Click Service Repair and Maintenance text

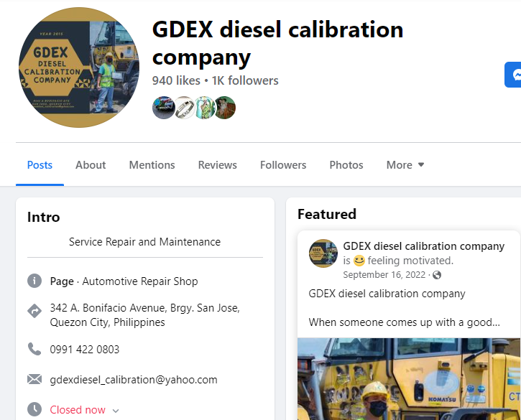pyautogui.click(x=144, y=242)
